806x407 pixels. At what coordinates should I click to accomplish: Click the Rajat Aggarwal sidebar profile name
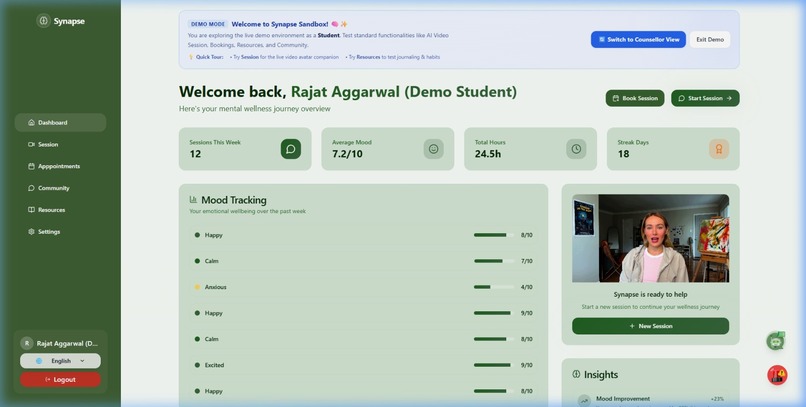coord(67,343)
